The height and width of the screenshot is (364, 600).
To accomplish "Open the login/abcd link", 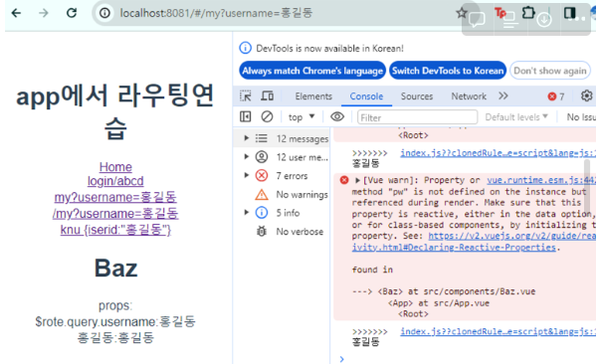I will tap(115, 181).
